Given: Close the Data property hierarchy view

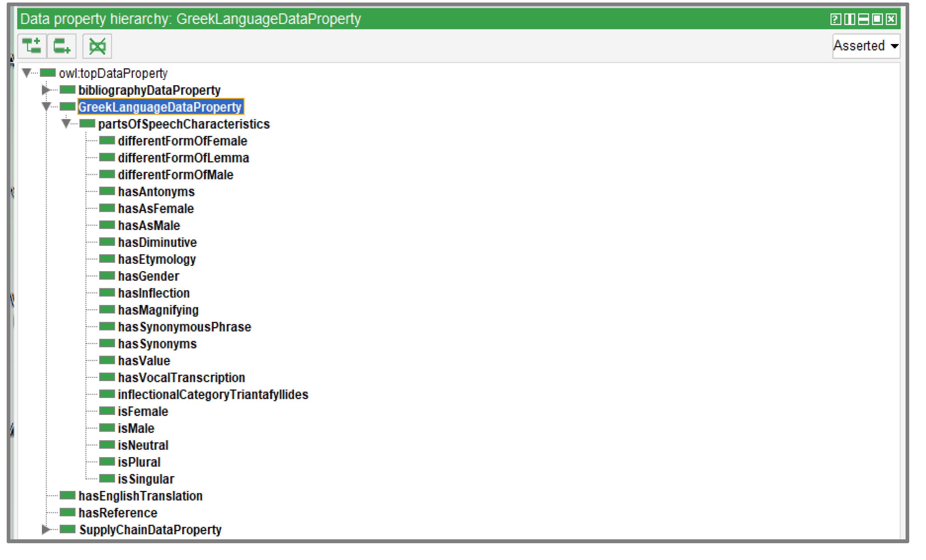Looking at the screenshot, I should pos(891,19).
